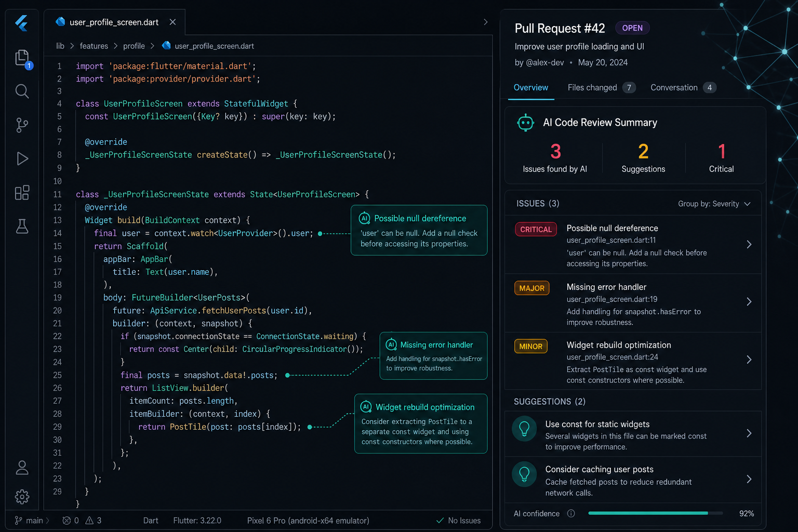
Task: Open the Accounts person icon
Action: point(22,468)
